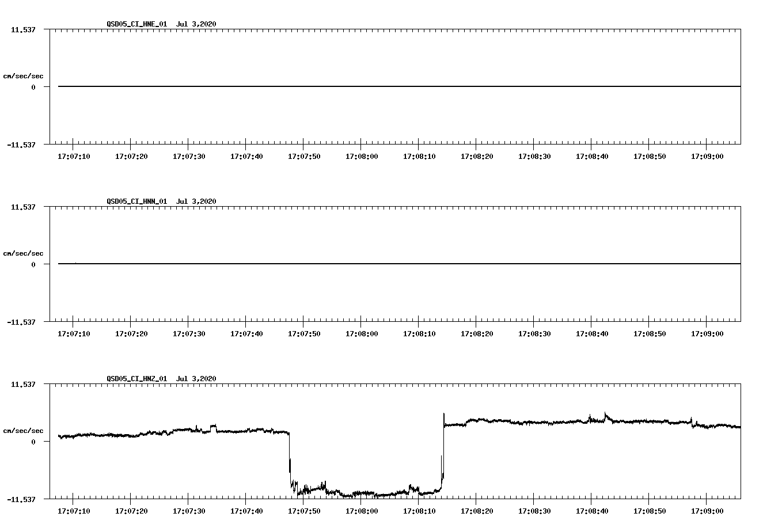Click 17:08:10 time label under HNN plot
The height and width of the screenshot is (532, 782).
click(419, 333)
